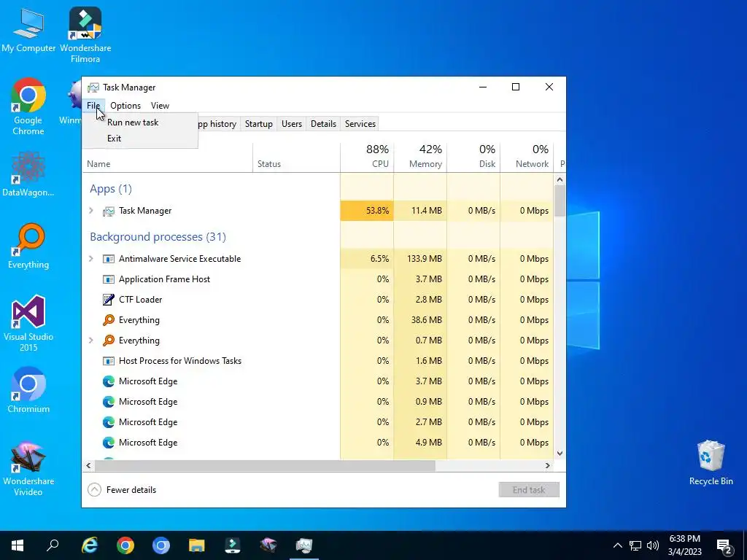Image resolution: width=747 pixels, height=560 pixels.
Task: Expand the second Everything process row
Action: point(91,341)
